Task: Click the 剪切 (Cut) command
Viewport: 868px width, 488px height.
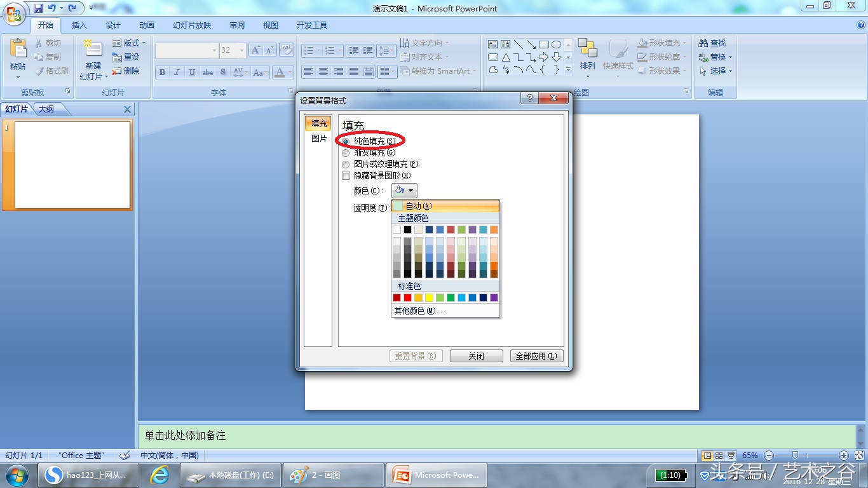Action: tap(48, 43)
